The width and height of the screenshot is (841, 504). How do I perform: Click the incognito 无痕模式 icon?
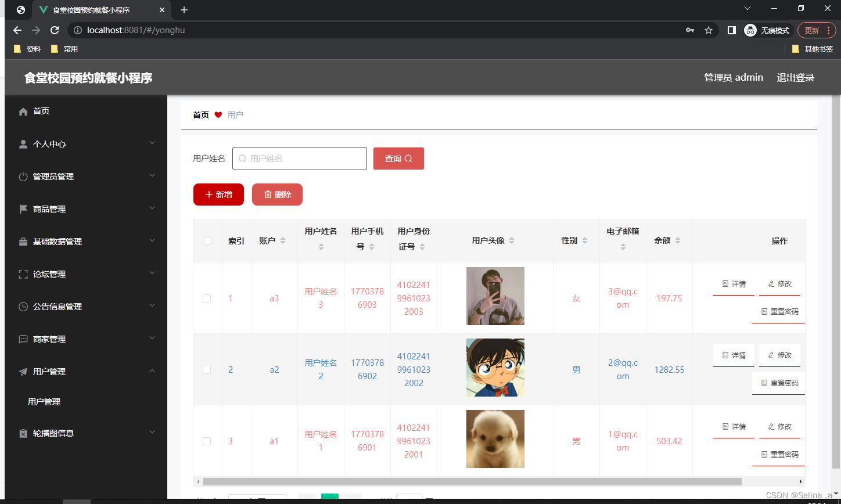pyautogui.click(x=750, y=30)
